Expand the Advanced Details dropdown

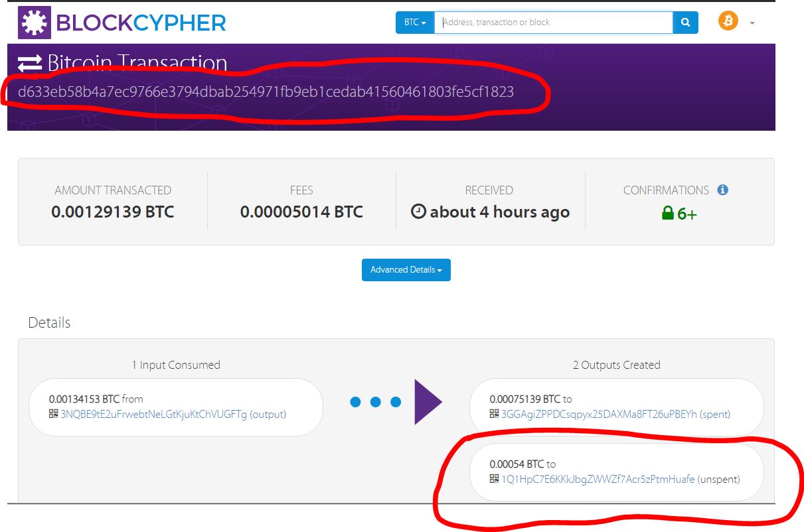coord(406,270)
